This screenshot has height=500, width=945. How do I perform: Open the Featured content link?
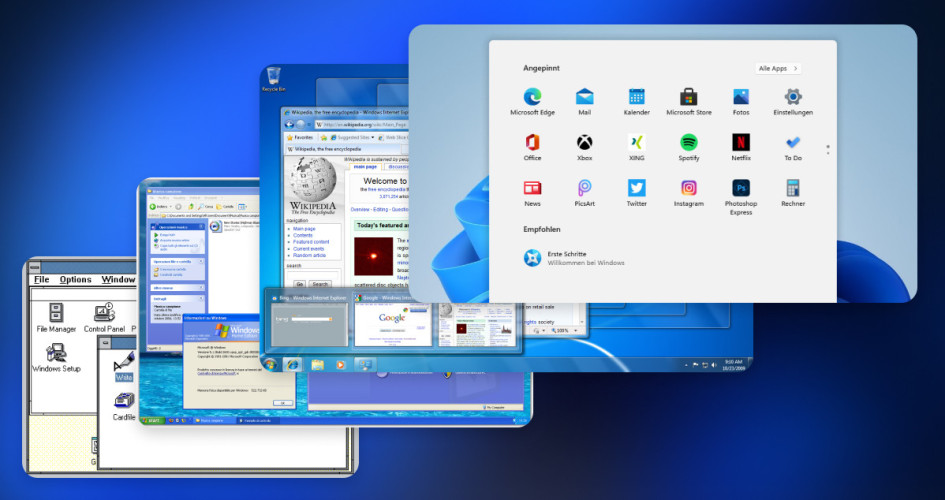pos(311,242)
